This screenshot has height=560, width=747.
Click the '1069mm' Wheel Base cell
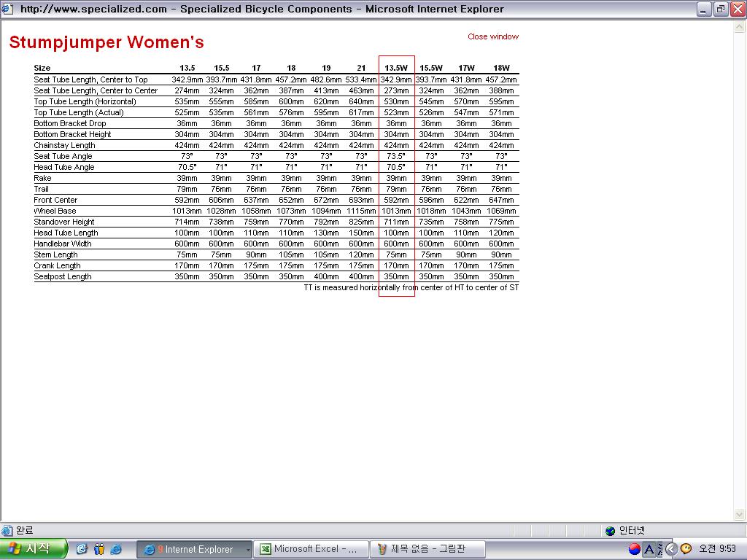pyautogui.click(x=501, y=211)
